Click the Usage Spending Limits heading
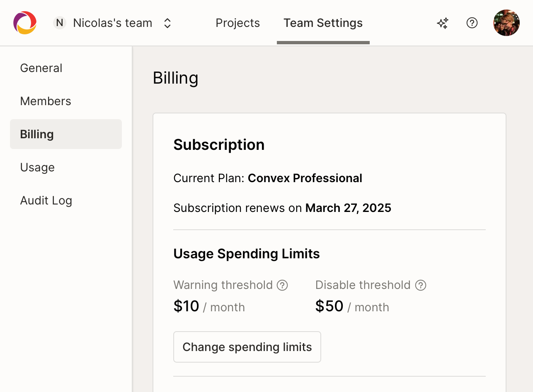This screenshot has width=533, height=392. 247,254
